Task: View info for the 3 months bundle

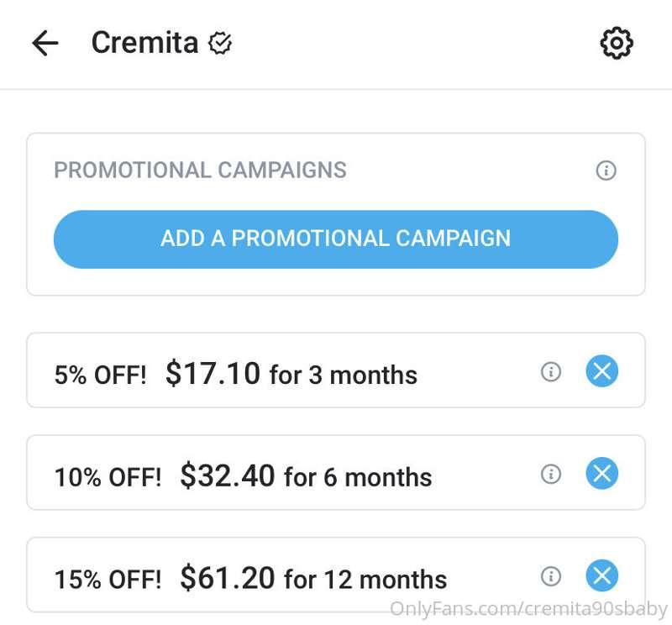Action: click(551, 371)
